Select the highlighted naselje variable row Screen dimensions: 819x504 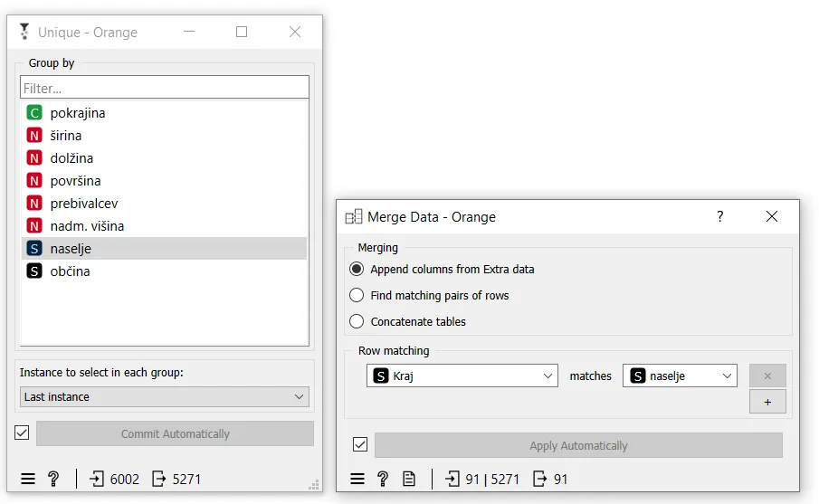click(x=164, y=249)
